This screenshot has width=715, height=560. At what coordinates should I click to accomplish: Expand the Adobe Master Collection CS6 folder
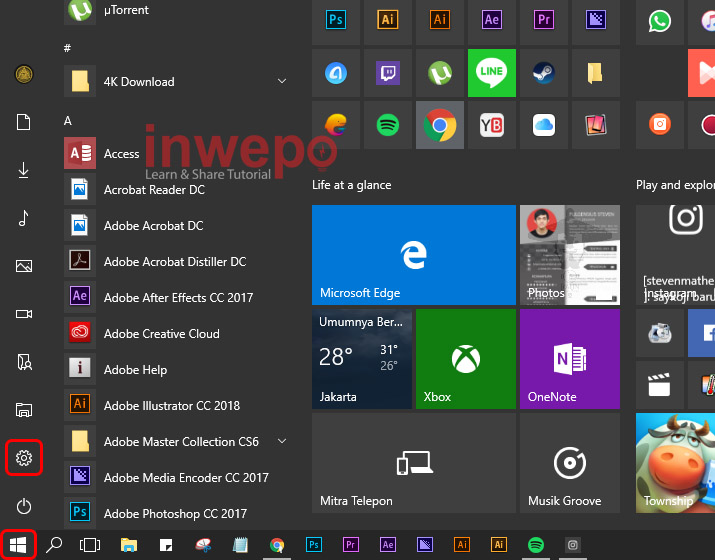pyautogui.click(x=282, y=442)
